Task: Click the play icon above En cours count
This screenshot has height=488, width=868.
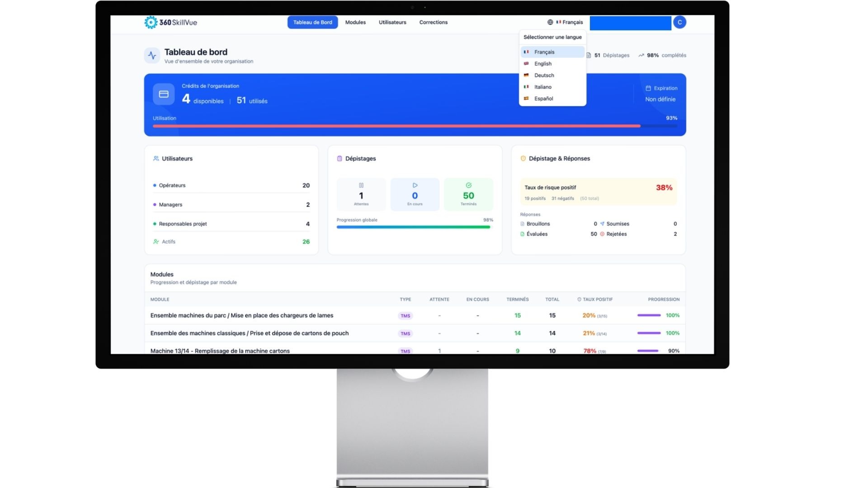Action: point(415,185)
